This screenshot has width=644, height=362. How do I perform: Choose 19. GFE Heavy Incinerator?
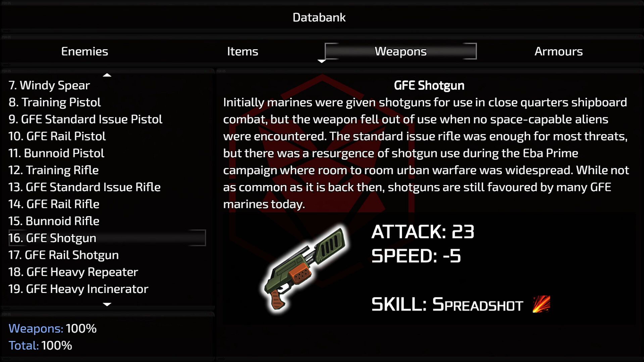[x=78, y=289]
